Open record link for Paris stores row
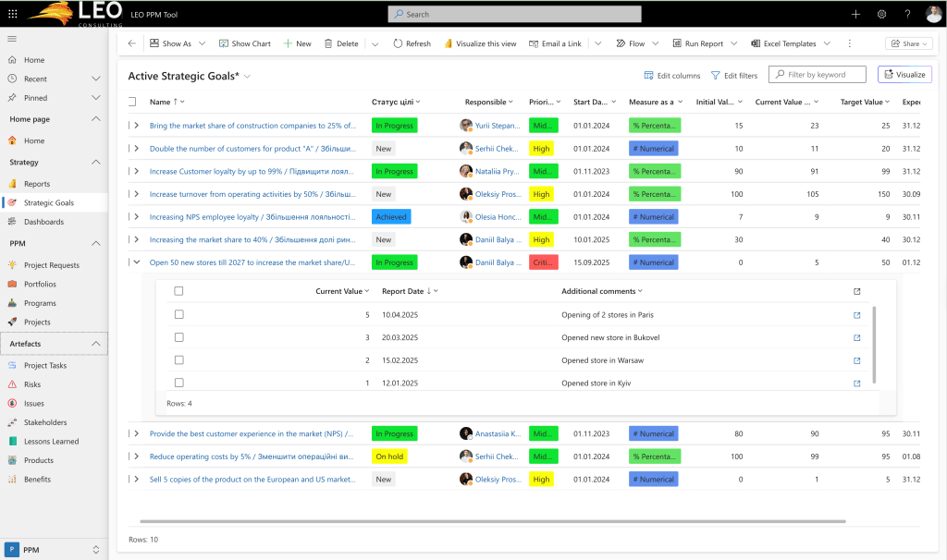 (x=857, y=315)
